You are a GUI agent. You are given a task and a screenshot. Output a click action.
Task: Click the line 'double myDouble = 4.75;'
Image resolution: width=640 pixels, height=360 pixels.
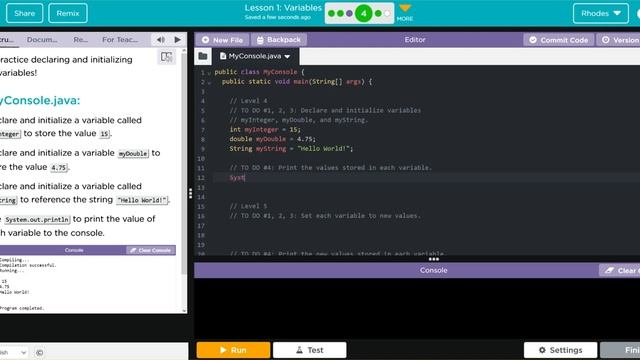click(x=272, y=139)
